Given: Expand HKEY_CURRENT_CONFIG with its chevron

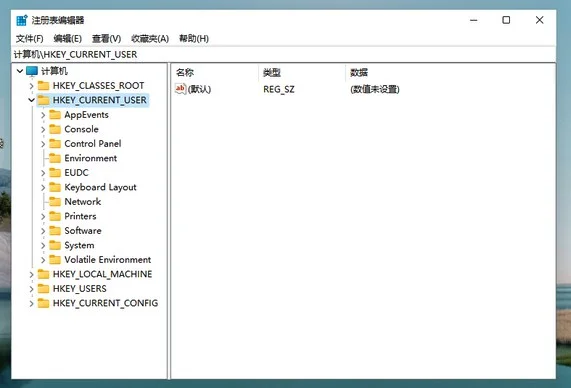Looking at the screenshot, I should pyautogui.click(x=32, y=303).
